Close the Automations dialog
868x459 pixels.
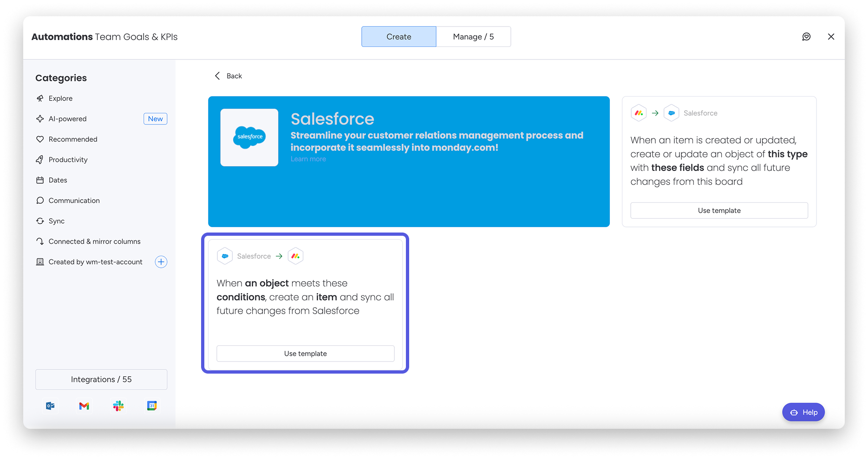(x=831, y=37)
